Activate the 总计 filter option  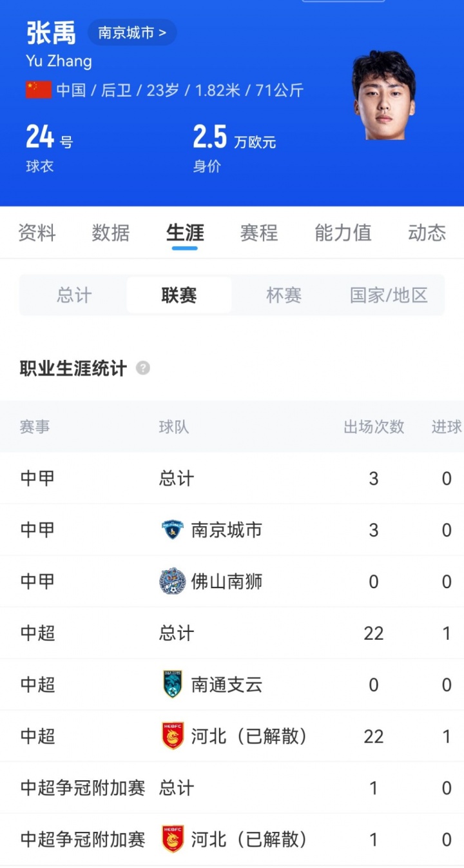[74, 295]
